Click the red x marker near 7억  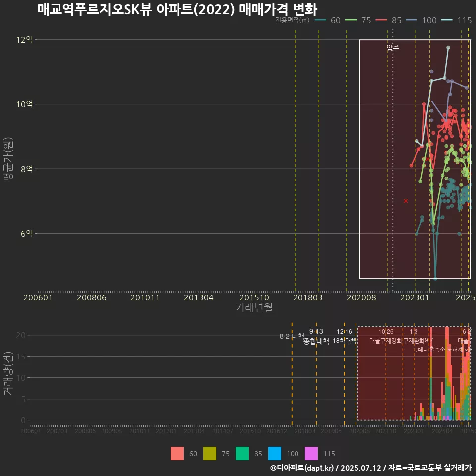(x=406, y=201)
